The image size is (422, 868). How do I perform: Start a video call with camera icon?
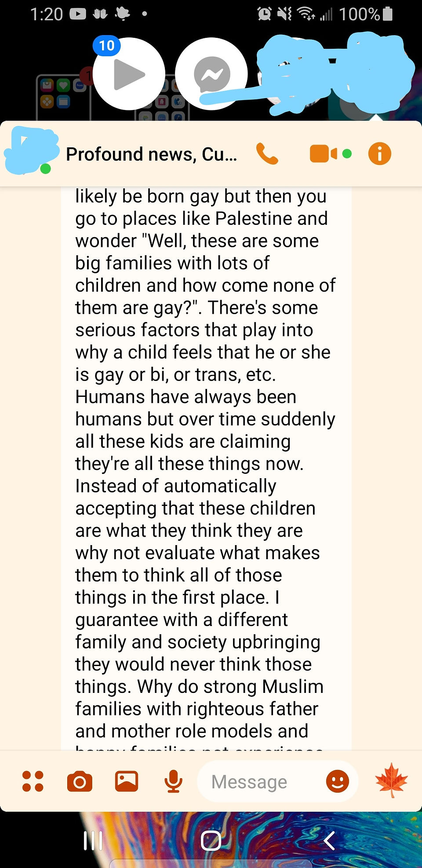[x=324, y=154]
